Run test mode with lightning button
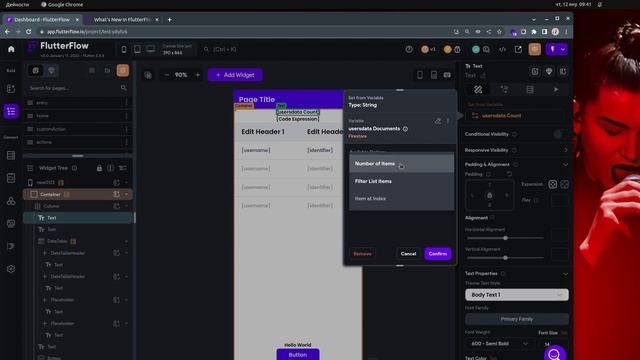The width and height of the screenshot is (640, 360). (x=553, y=49)
